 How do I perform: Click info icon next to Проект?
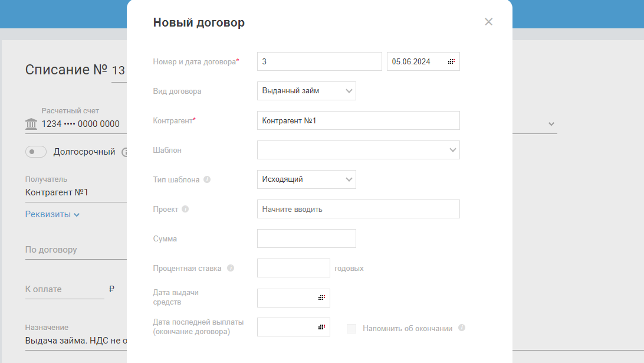click(x=185, y=209)
